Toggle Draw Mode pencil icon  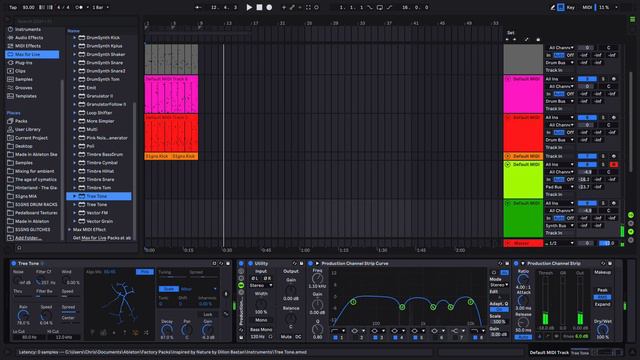553,7
